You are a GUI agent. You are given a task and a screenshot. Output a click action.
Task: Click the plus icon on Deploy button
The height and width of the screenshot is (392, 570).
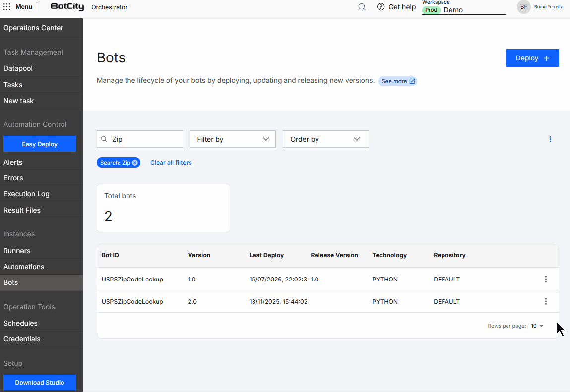click(546, 58)
